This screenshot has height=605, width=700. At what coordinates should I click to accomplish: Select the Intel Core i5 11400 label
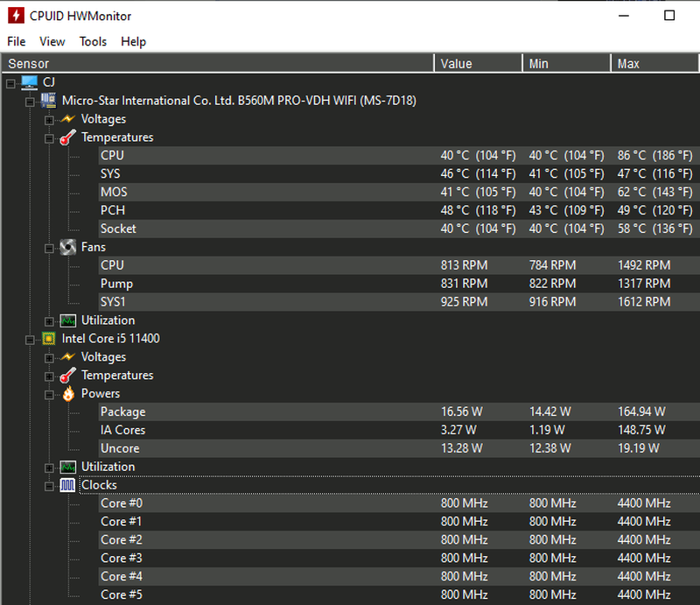pyautogui.click(x=111, y=339)
